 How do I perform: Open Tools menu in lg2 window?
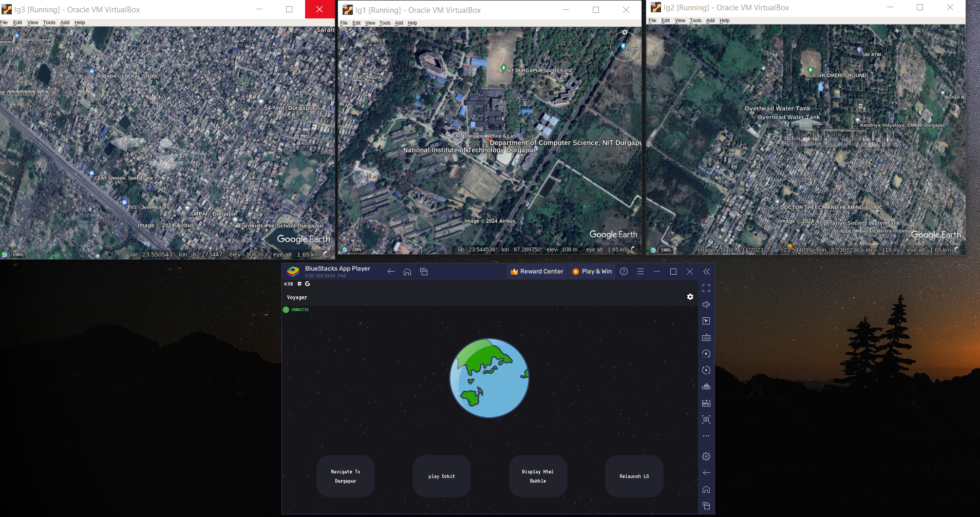(695, 21)
